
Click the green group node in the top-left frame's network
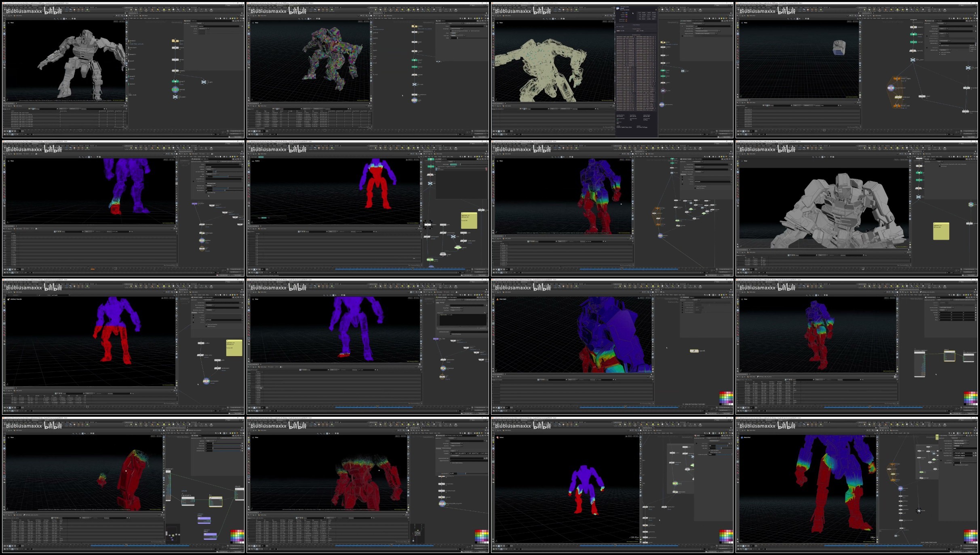(175, 81)
